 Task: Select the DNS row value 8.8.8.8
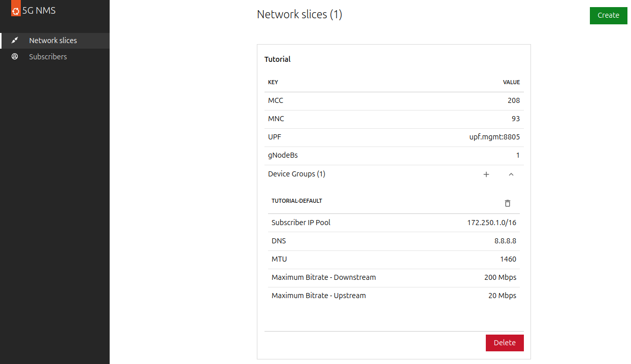505,241
